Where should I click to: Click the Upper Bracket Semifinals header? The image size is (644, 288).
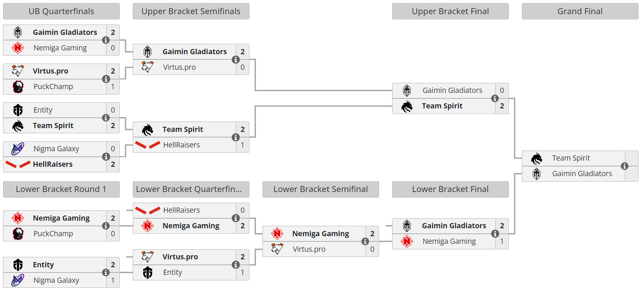coord(191,11)
